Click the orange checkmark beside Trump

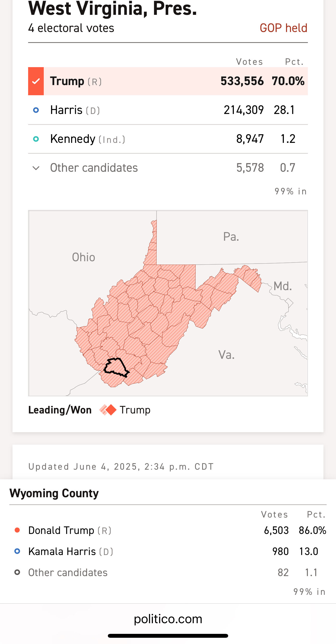point(36,81)
